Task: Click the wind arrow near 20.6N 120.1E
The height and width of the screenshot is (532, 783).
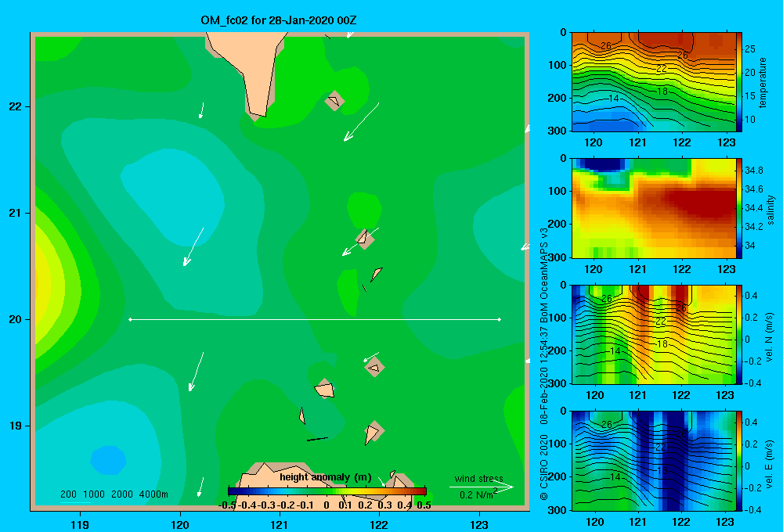Action: (193, 247)
